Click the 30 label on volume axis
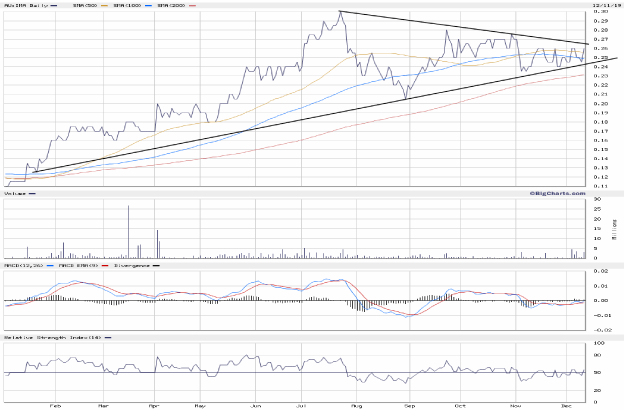Image resolution: width=624 pixels, height=411 pixels. 598,198
